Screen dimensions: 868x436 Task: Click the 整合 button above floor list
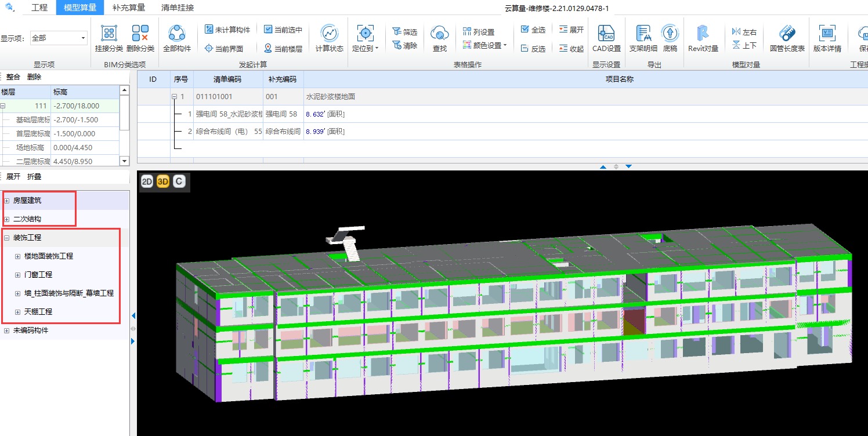tap(13, 77)
